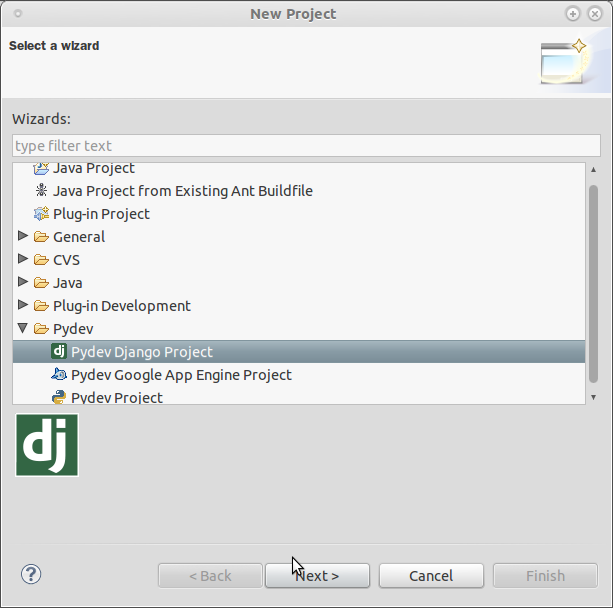Image resolution: width=613 pixels, height=608 pixels.
Task: Click the Pydev folder icon
Action: 41,329
